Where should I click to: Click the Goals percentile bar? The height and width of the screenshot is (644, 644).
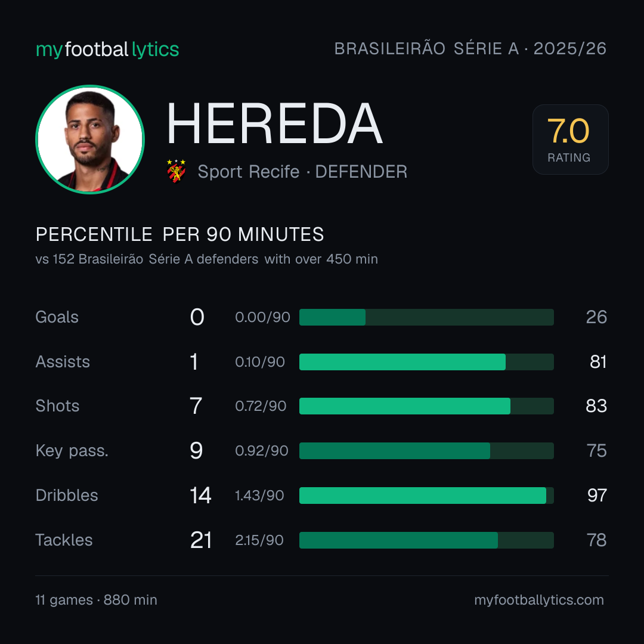point(426,317)
